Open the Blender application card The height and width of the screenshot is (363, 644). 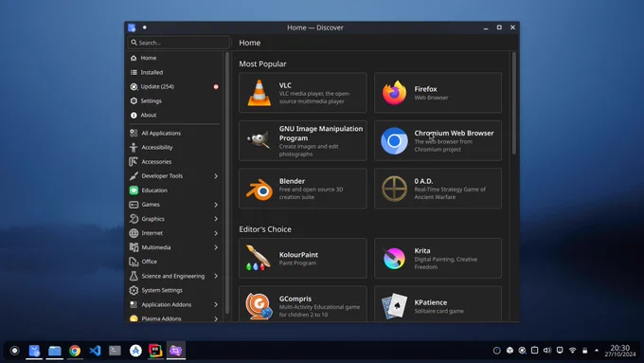[303, 189]
